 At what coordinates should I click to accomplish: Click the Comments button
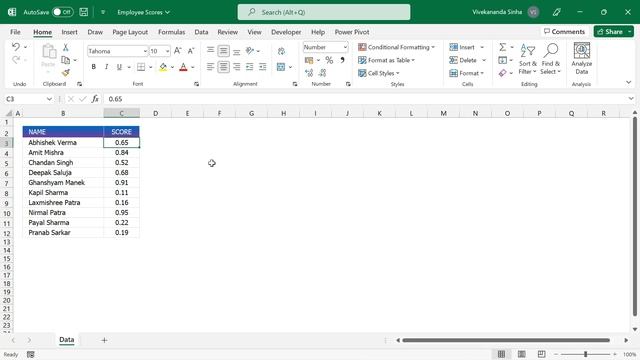564,31
